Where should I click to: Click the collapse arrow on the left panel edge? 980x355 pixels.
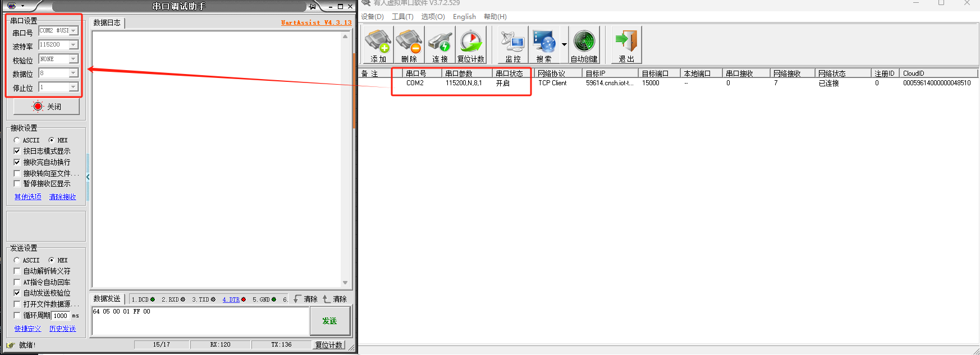pos(88,177)
